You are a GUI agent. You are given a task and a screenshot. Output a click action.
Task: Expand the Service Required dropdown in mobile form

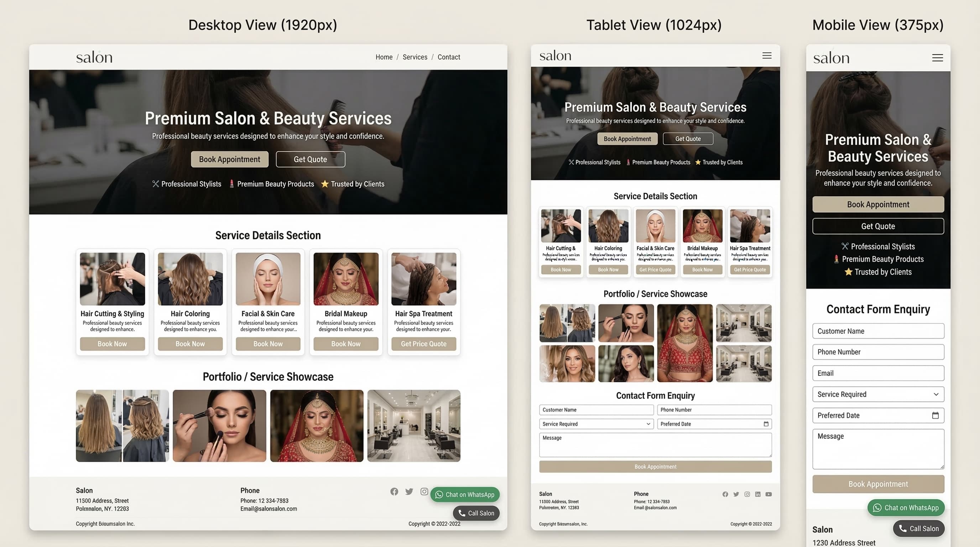click(878, 394)
